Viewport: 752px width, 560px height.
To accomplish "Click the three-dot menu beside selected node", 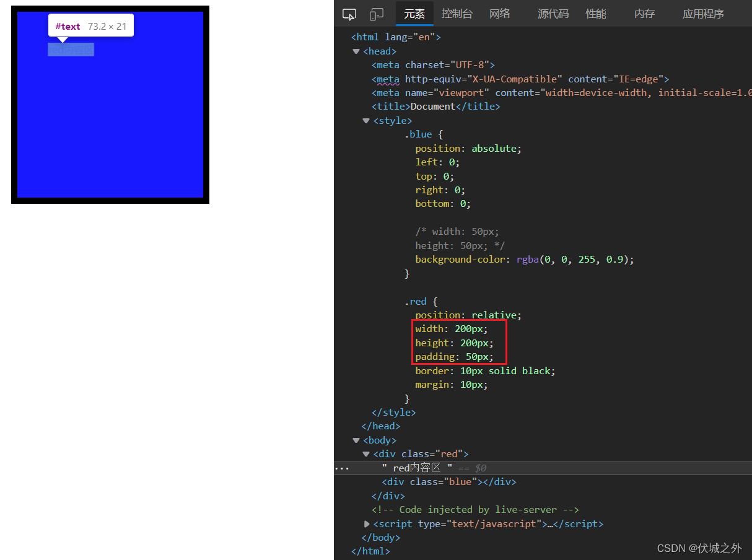I will click(342, 468).
